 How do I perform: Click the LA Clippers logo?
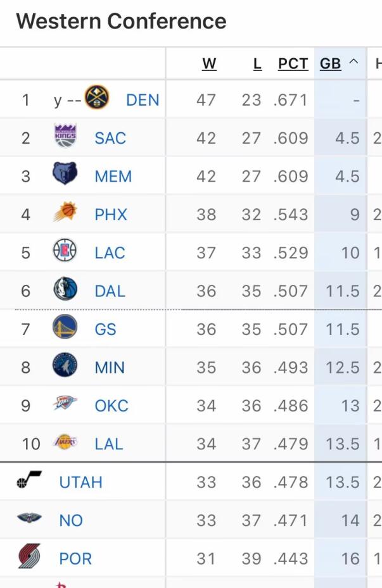65,251
